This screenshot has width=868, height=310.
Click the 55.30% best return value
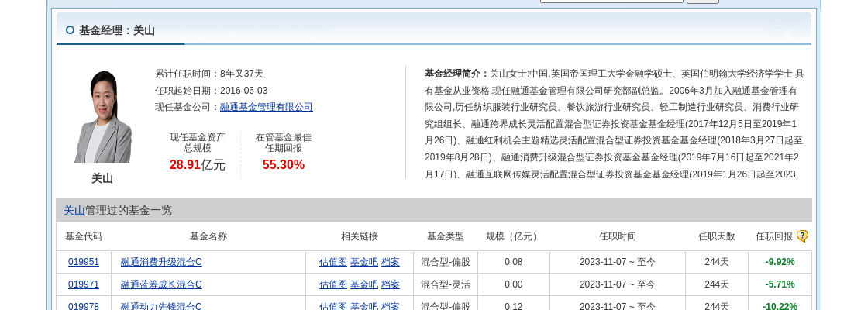(x=284, y=164)
